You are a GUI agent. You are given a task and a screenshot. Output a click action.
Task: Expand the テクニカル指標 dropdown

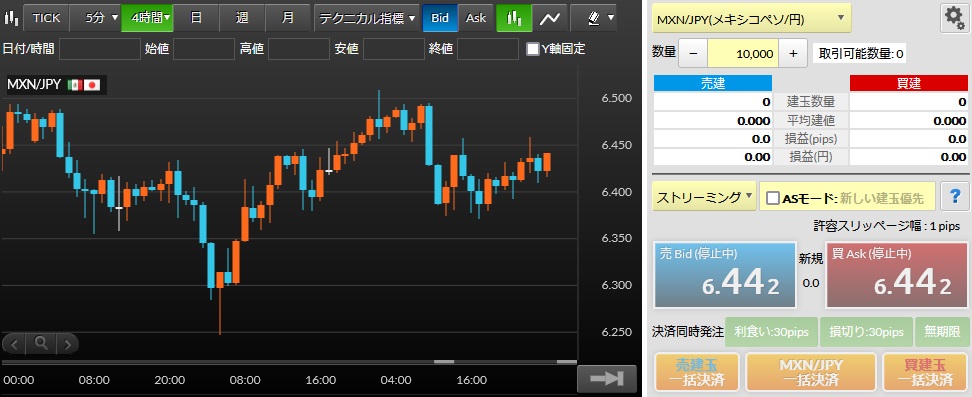click(x=367, y=18)
